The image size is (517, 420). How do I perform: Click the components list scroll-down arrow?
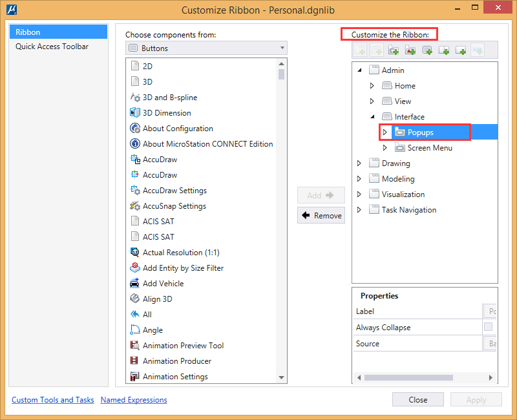281,377
